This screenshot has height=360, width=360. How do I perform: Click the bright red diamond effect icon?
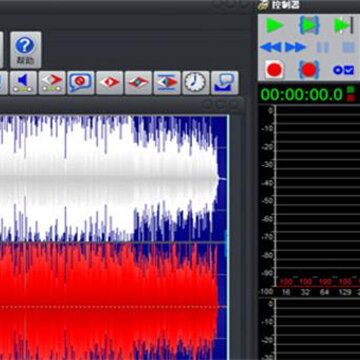(x=110, y=83)
